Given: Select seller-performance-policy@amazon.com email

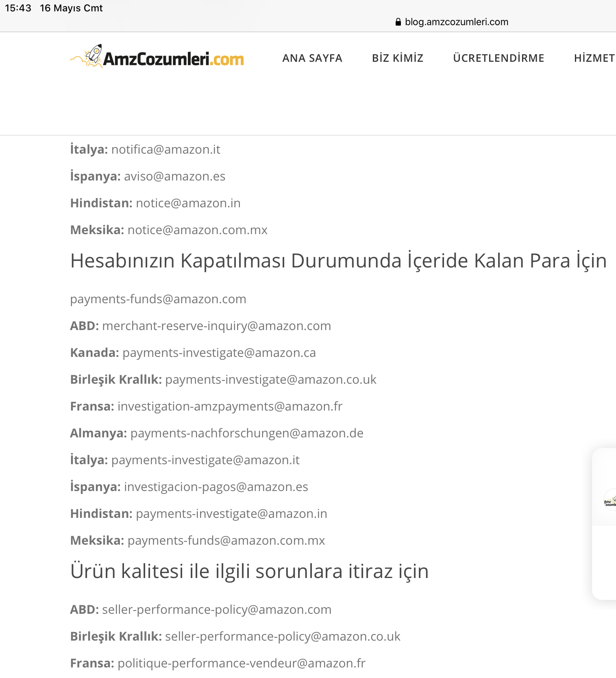Looking at the screenshot, I should coord(217,610).
